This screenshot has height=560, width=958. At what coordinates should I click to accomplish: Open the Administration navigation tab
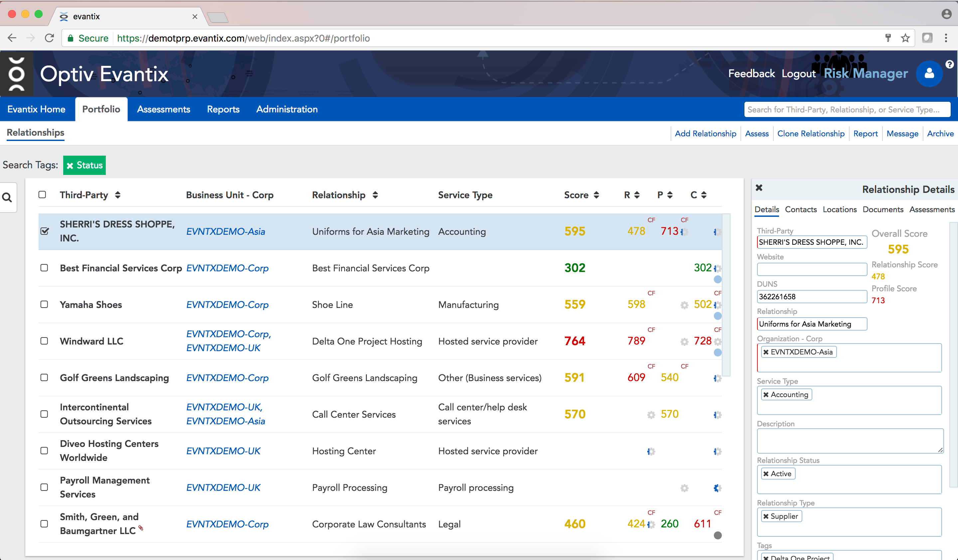point(287,109)
